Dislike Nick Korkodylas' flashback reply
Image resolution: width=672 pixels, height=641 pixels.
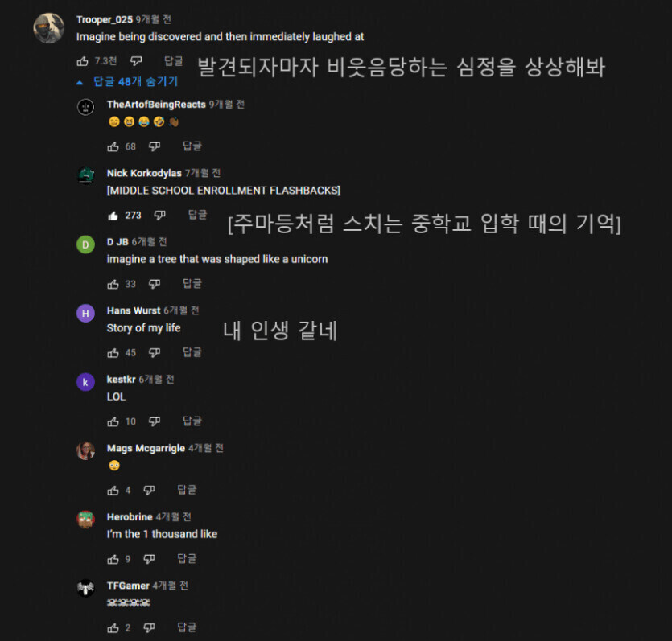(160, 214)
